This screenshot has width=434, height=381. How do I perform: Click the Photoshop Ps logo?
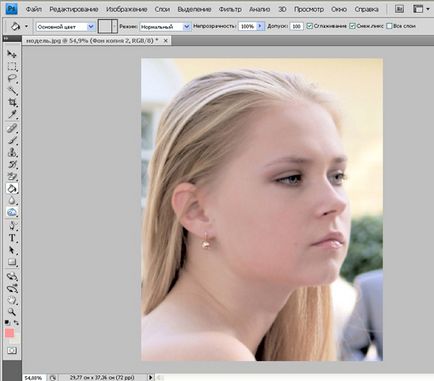pyautogui.click(x=11, y=9)
